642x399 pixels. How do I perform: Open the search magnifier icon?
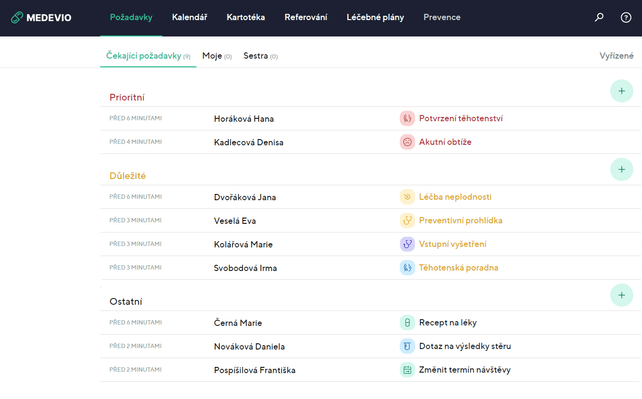(599, 17)
